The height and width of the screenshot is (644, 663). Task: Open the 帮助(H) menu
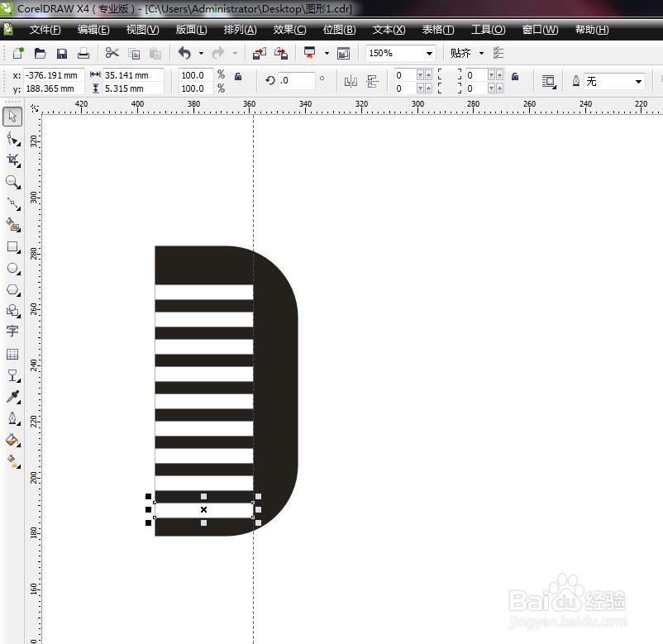tap(592, 30)
